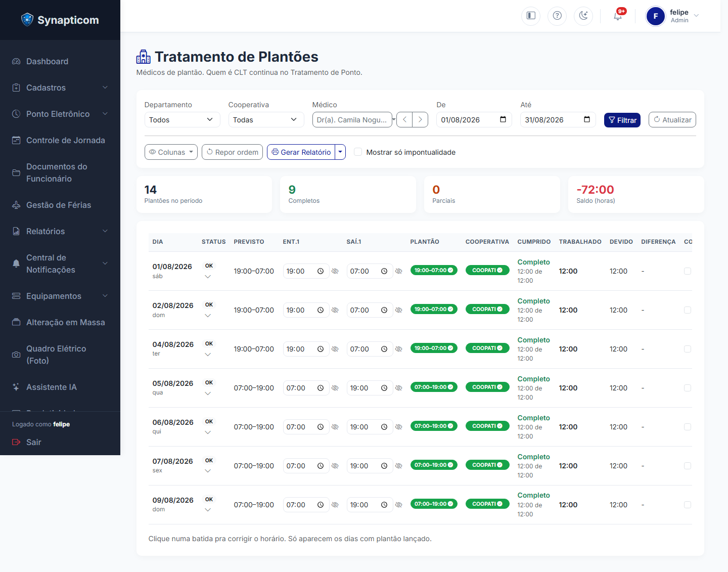Viewport: 728px width, 572px height.
Task: Click the COOPATI badge for 06/08/2026
Action: tap(487, 426)
